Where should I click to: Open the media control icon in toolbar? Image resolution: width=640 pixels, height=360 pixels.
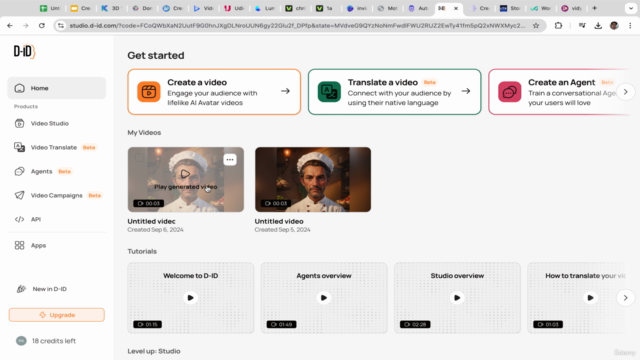[582, 26]
